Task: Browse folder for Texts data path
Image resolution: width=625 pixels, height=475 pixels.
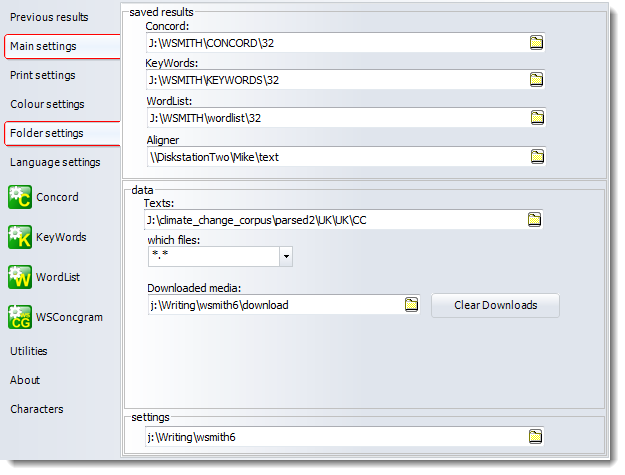Action: (x=534, y=219)
